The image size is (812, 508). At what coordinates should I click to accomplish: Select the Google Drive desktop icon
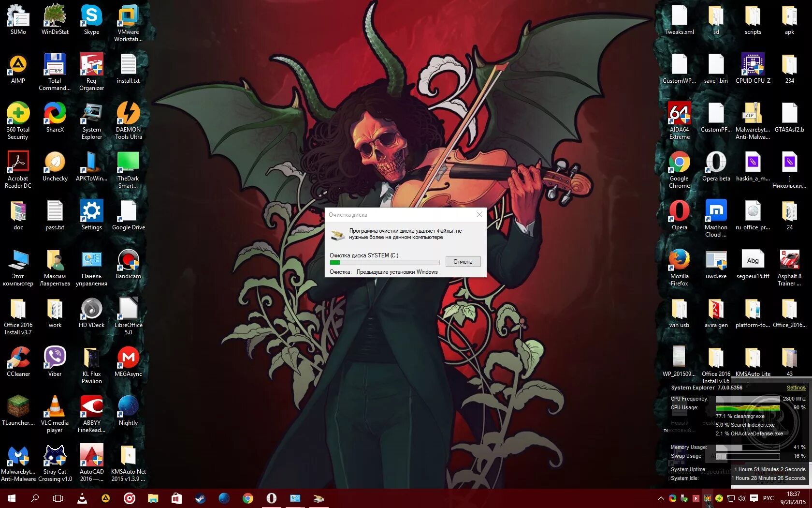click(129, 215)
